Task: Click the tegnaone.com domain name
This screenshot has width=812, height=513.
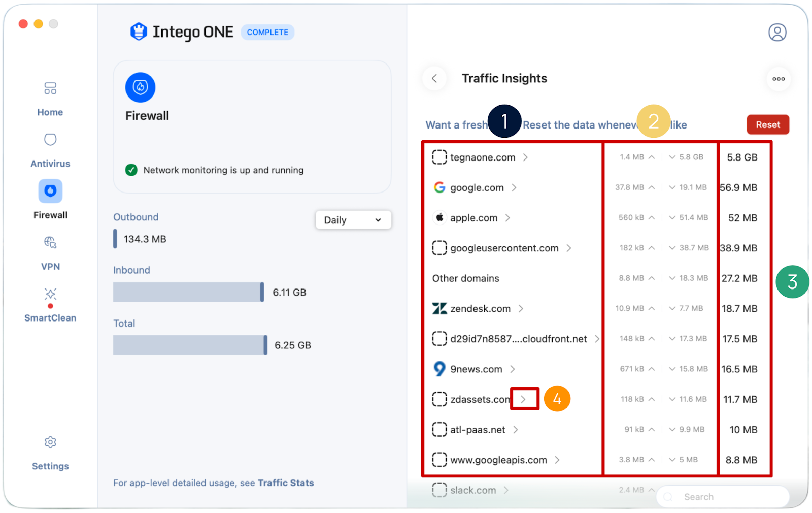Action: 483,157
